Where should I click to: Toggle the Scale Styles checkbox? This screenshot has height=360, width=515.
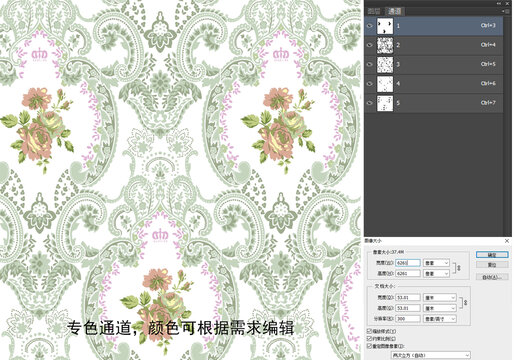(369, 331)
